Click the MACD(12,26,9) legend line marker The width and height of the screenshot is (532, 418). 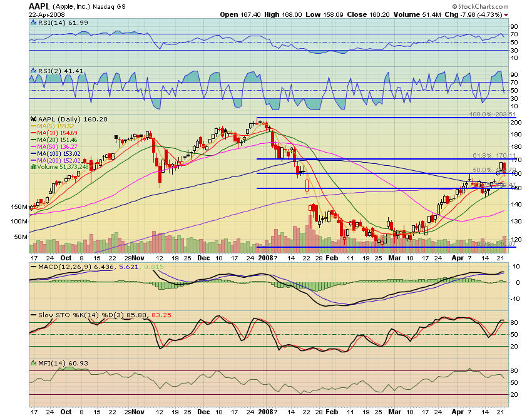click(34, 267)
